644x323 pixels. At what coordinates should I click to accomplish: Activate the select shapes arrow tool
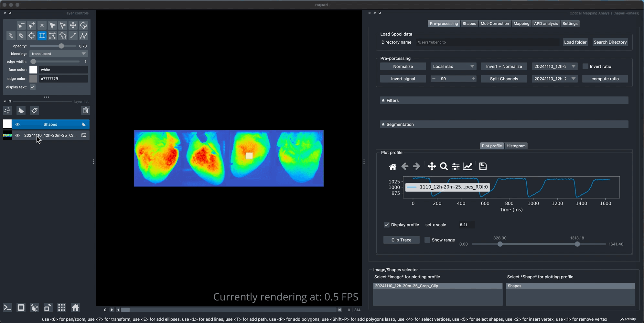52,25
